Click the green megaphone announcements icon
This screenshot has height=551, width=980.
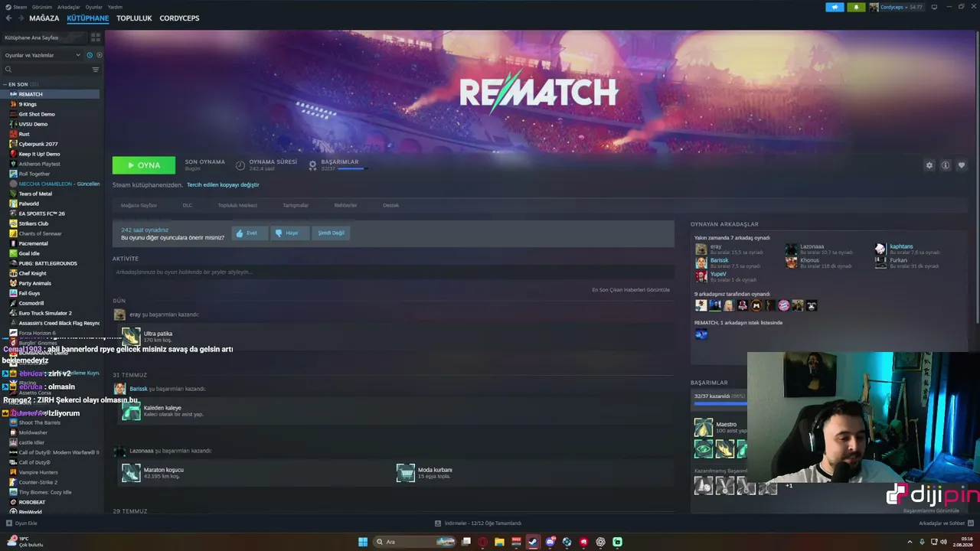point(835,7)
